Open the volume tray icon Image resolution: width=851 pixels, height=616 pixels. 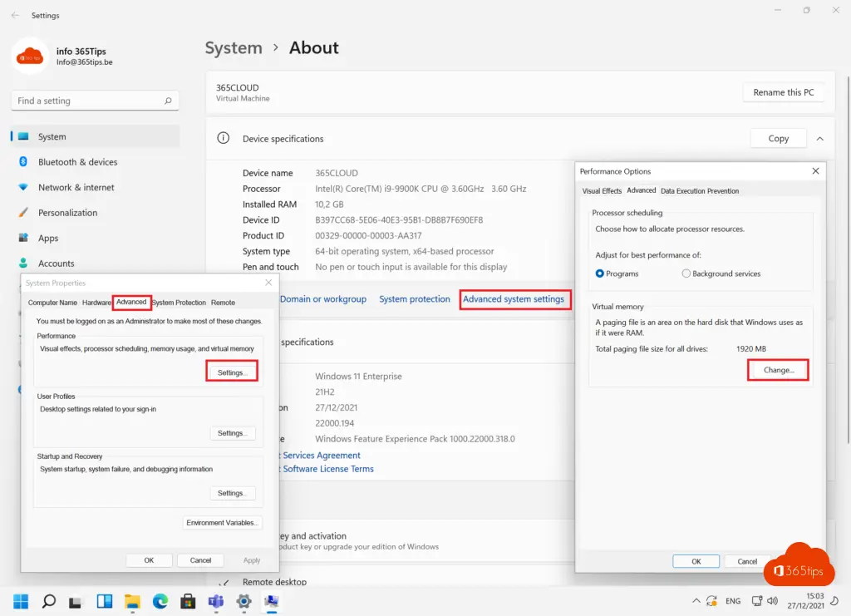(x=772, y=601)
